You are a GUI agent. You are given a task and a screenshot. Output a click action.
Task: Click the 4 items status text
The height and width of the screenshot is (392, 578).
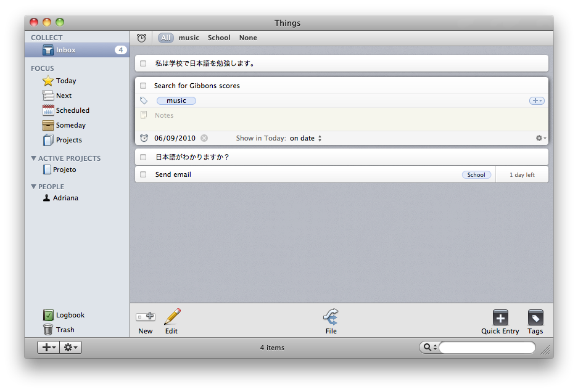point(272,348)
